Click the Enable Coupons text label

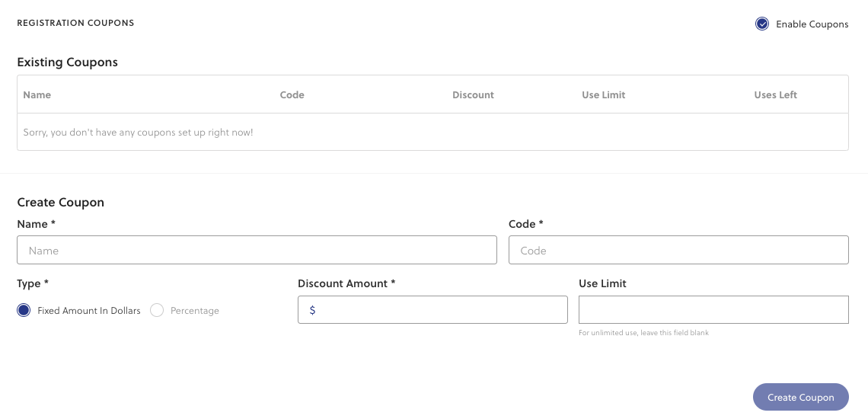pos(812,24)
